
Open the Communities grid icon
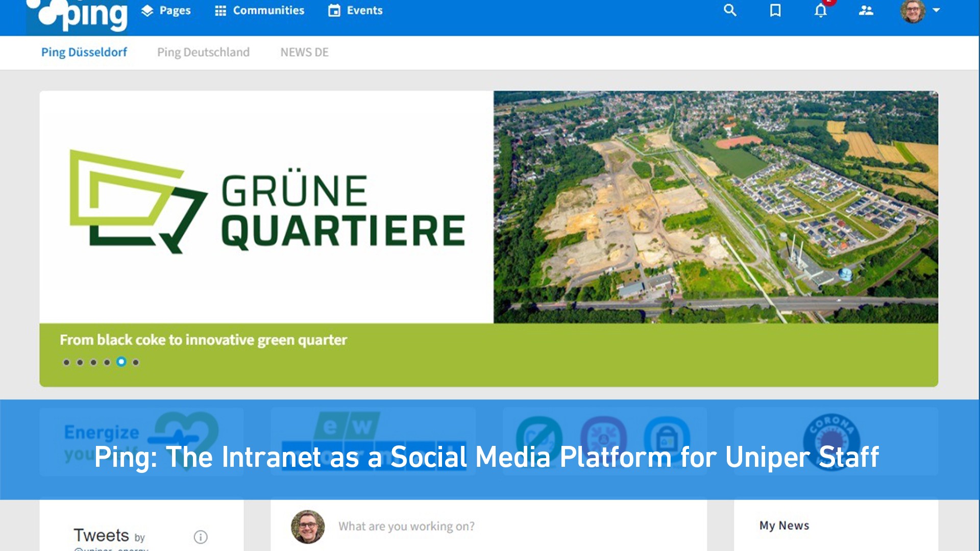(219, 9)
